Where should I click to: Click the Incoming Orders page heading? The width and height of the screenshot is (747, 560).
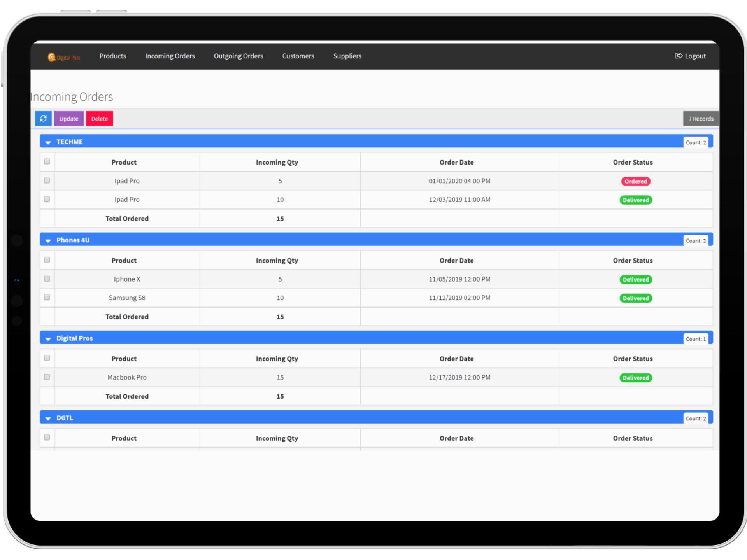72,97
